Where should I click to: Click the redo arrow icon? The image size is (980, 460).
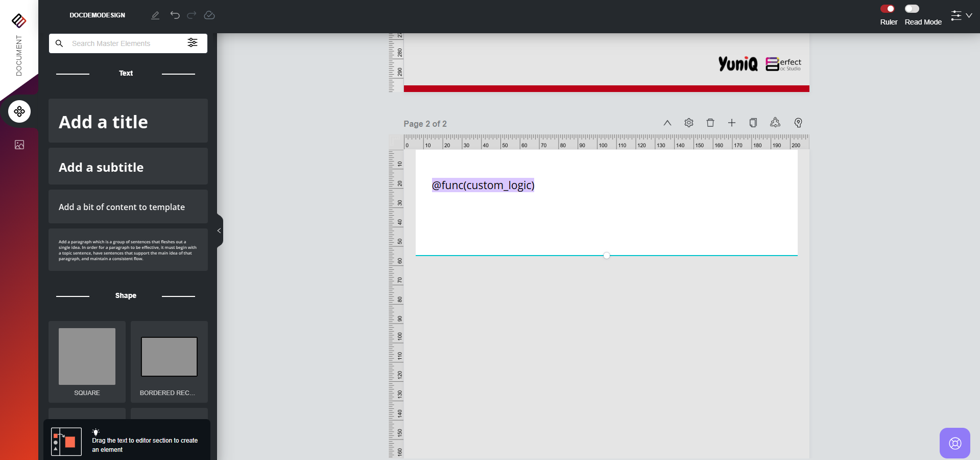coord(192,15)
